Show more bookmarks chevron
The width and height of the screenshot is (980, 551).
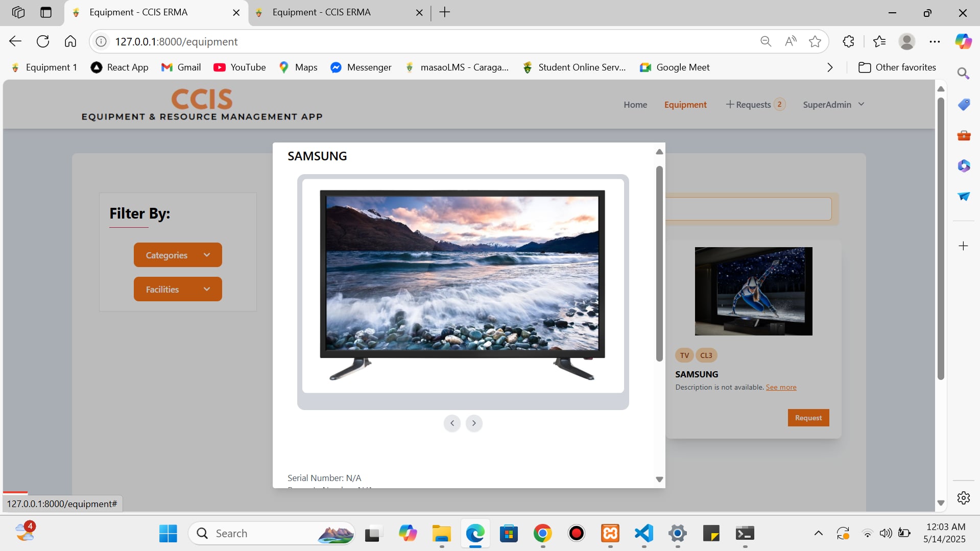click(x=830, y=67)
